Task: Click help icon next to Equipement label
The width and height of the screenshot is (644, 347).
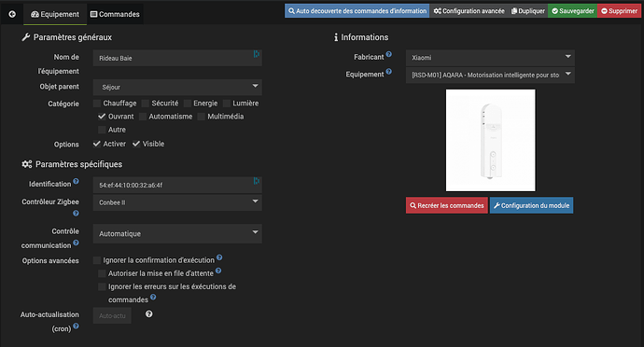Action: pyautogui.click(x=389, y=72)
